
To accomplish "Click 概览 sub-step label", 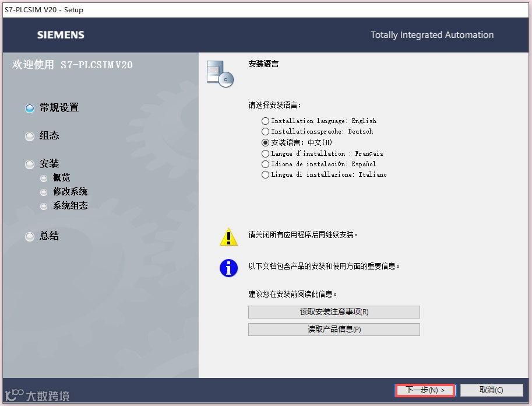I will (x=61, y=178).
